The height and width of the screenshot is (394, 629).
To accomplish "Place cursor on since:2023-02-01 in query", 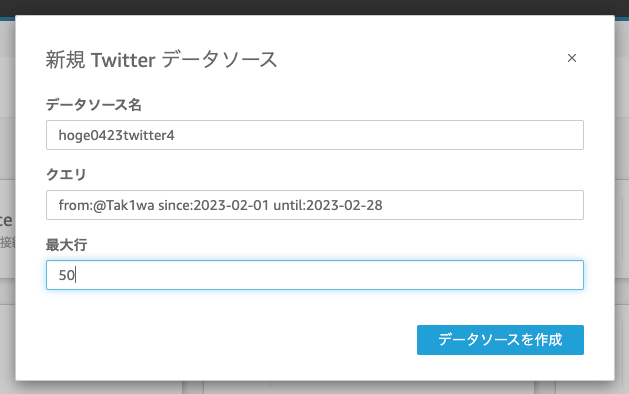I will pyautogui.click(x=213, y=205).
